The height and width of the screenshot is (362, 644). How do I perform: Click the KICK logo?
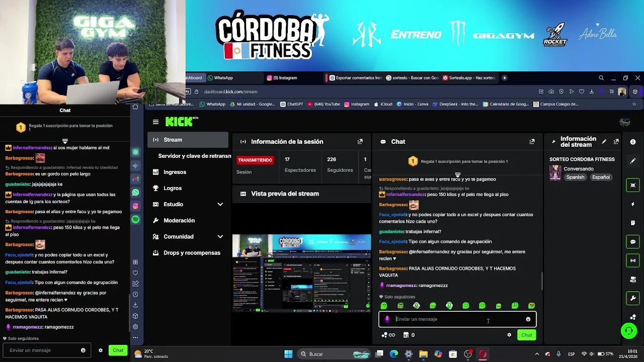click(x=182, y=122)
